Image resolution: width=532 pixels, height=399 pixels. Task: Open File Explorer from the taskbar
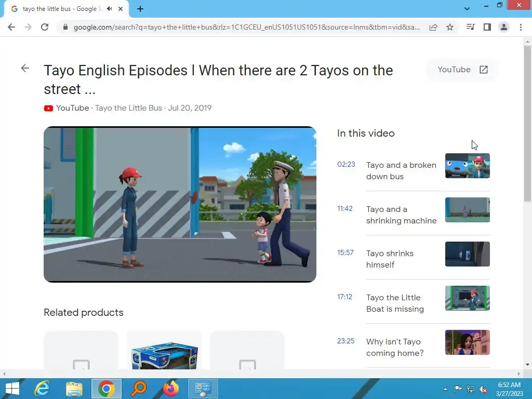click(74, 389)
